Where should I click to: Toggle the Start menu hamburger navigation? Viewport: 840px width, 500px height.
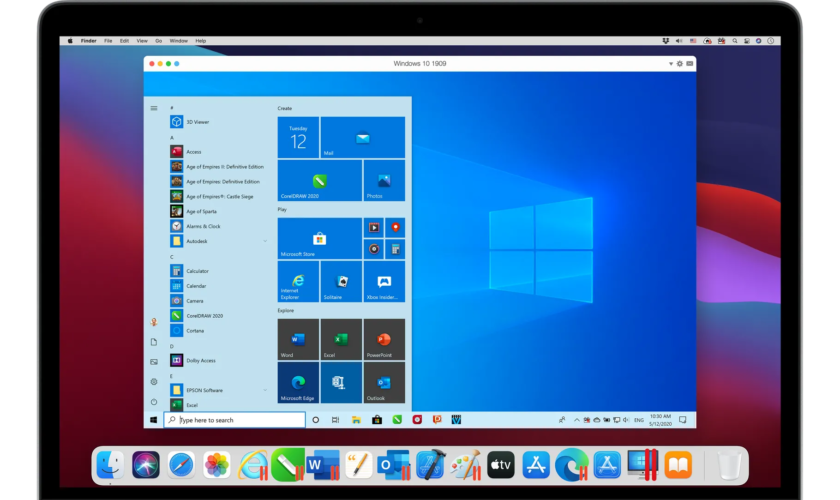(153, 108)
